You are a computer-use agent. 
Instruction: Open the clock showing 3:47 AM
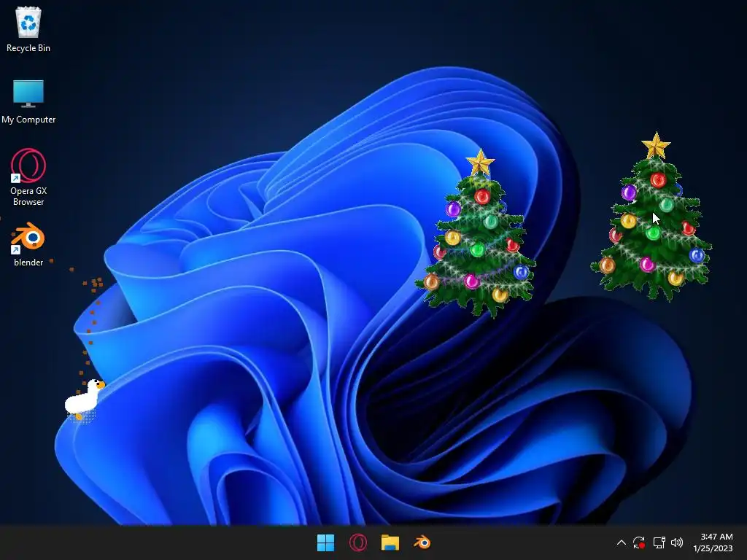click(x=713, y=542)
